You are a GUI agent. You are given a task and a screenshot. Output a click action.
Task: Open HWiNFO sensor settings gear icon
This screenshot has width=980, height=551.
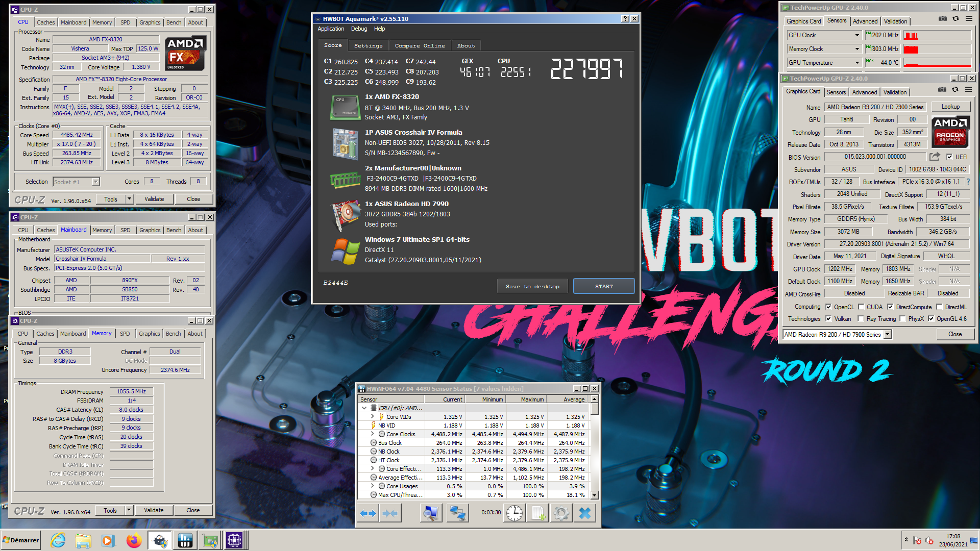point(561,513)
